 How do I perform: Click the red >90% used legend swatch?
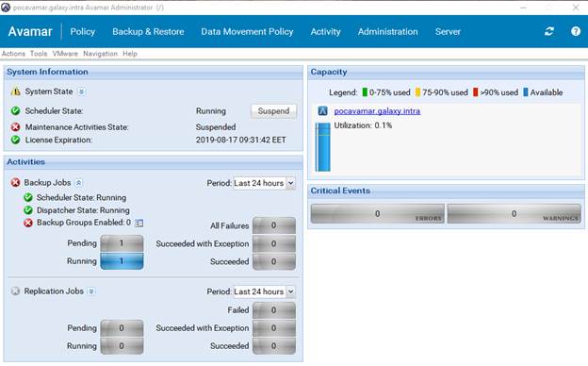pyautogui.click(x=476, y=92)
